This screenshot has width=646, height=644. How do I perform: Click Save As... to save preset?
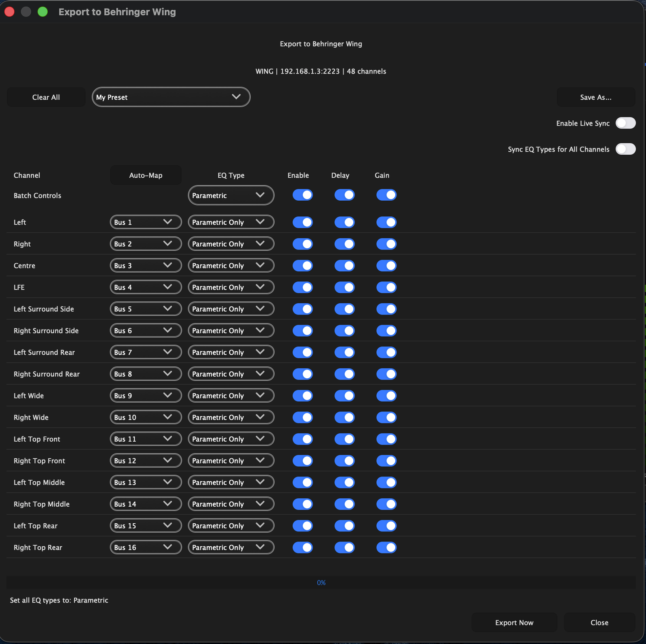coord(596,97)
